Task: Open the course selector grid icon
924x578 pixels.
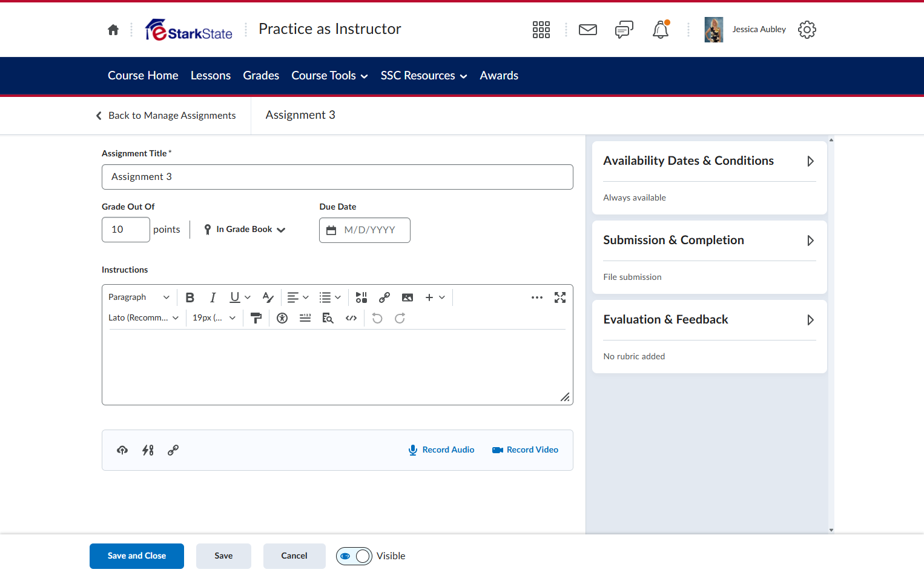Action: tap(541, 30)
